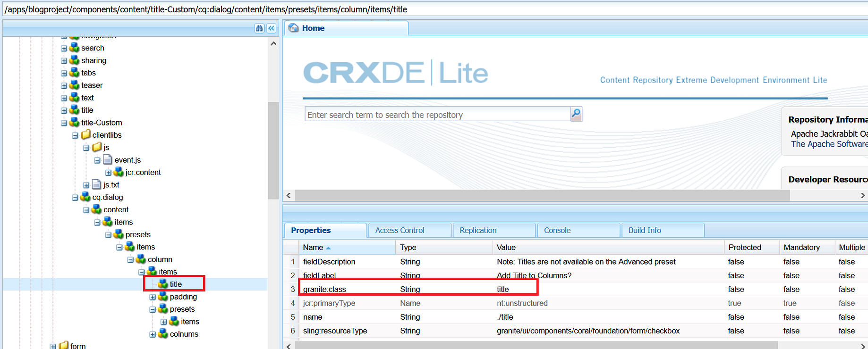This screenshot has height=349, width=868.
Task: Click the magnifier search button in repository search
Action: [576, 114]
